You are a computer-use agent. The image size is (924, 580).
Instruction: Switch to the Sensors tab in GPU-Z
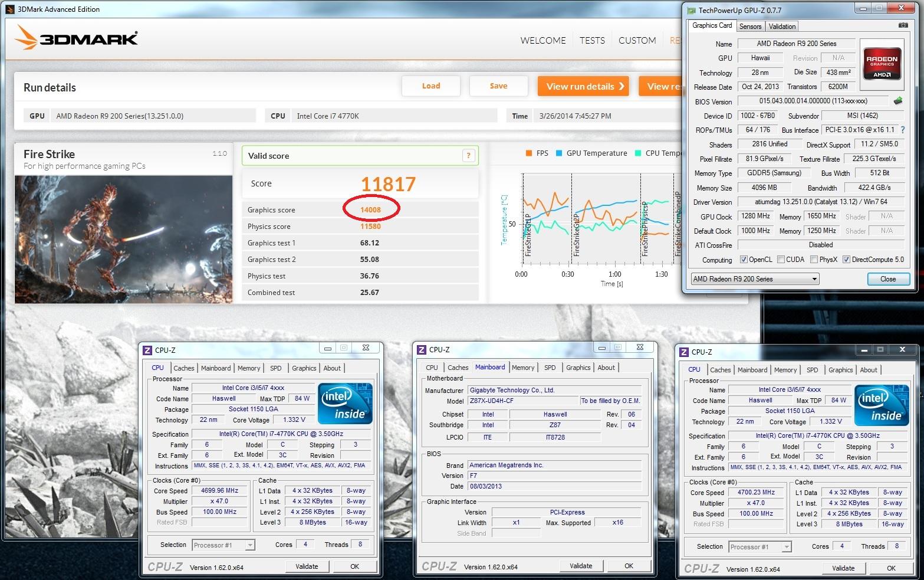point(750,27)
